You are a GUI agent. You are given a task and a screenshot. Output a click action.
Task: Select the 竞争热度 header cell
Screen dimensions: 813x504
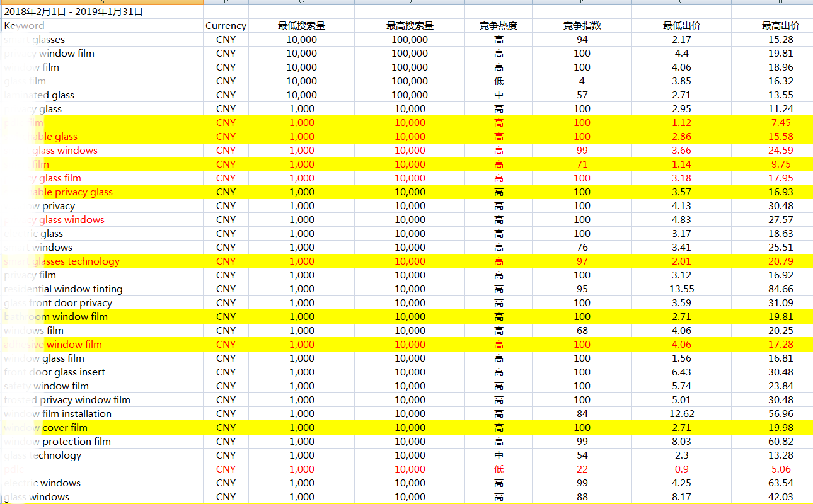tap(499, 26)
